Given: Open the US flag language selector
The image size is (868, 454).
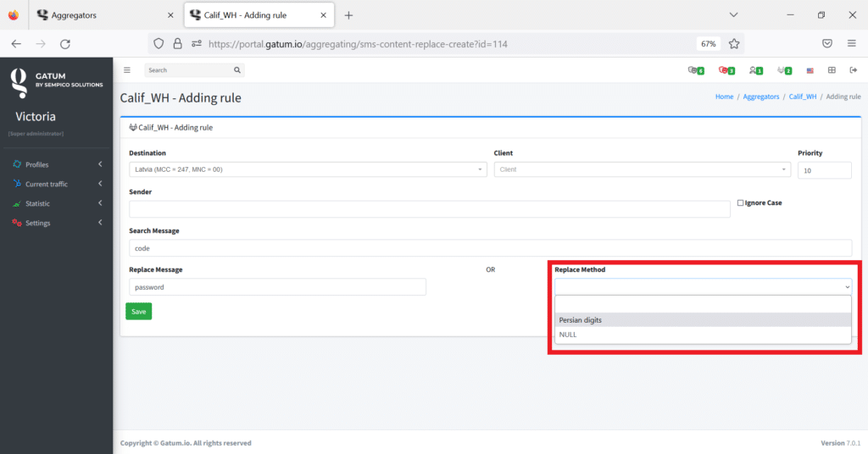Looking at the screenshot, I should (810, 70).
